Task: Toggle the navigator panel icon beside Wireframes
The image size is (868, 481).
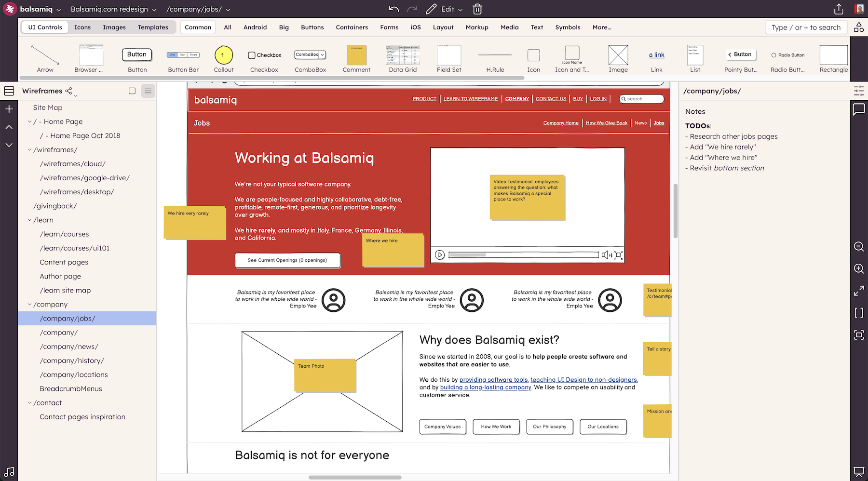Action: point(9,91)
